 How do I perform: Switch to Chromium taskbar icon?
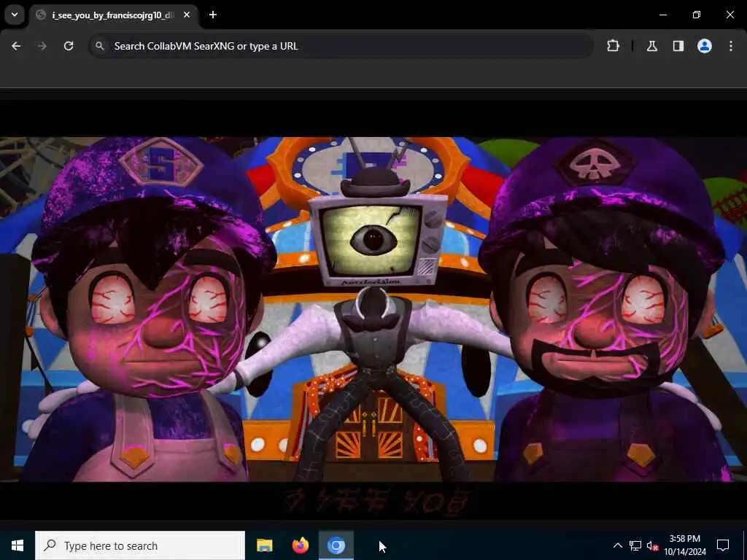tap(336, 545)
